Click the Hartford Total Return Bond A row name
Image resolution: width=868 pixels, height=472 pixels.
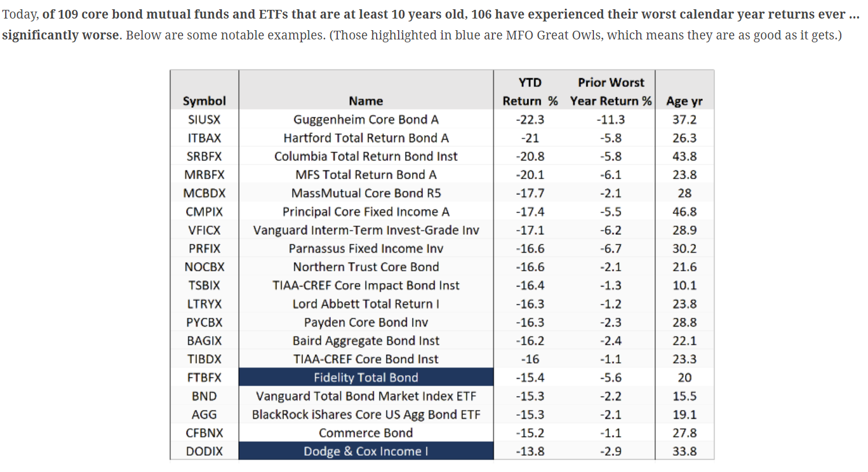[x=366, y=138]
